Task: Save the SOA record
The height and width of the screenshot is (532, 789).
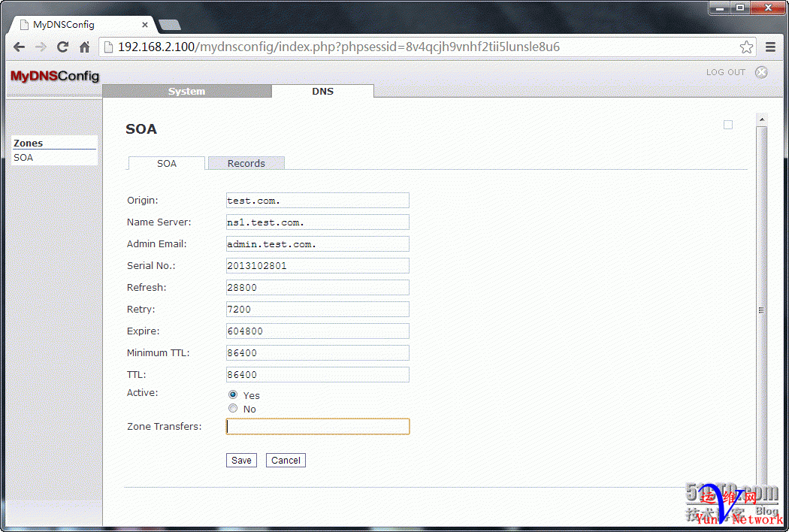Action: [x=241, y=460]
